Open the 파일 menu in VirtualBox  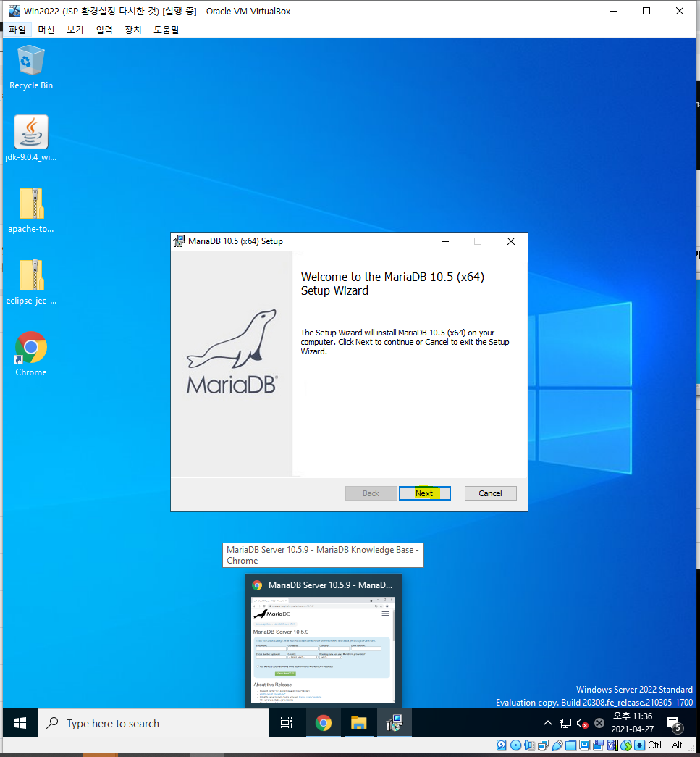click(x=17, y=30)
